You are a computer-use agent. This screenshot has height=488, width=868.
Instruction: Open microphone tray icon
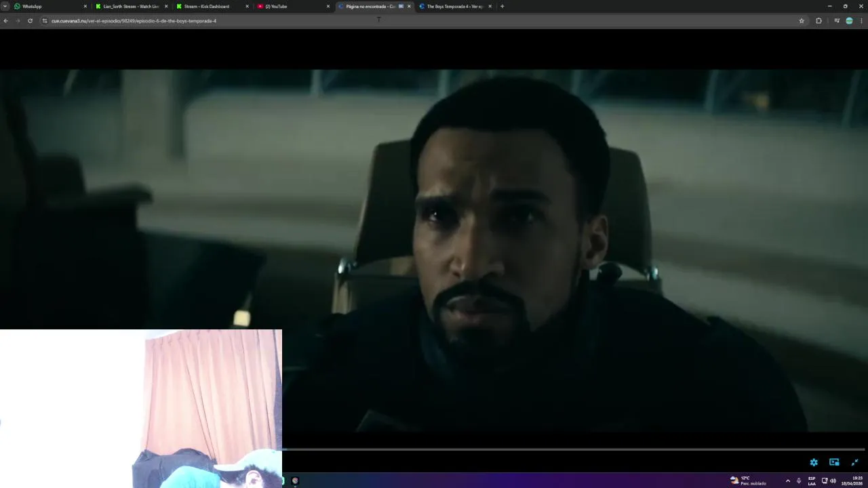click(x=799, y=481)
